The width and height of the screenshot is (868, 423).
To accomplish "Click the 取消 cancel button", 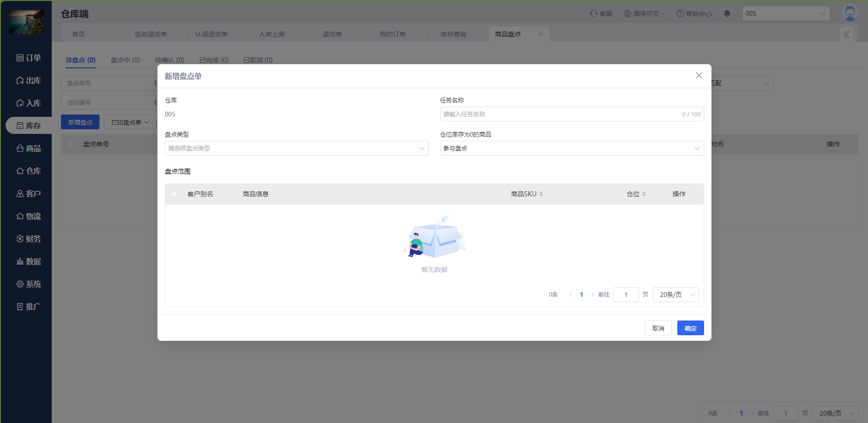I will pos(658,328).
